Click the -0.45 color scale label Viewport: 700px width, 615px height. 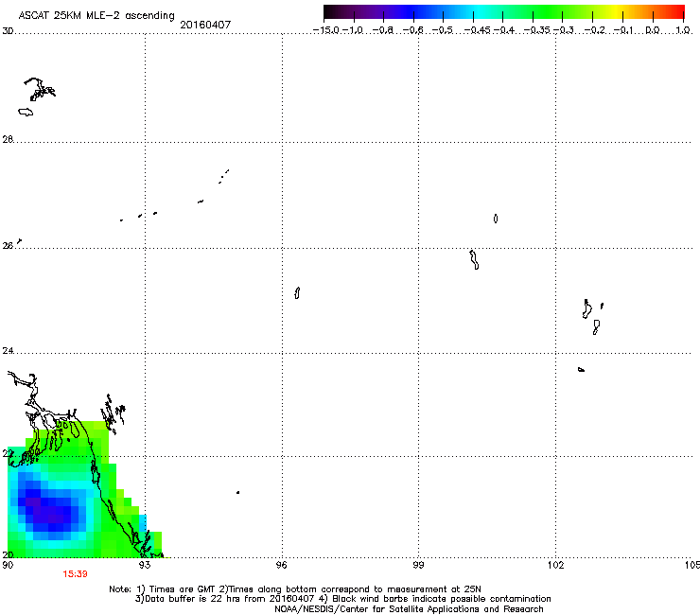478,30
